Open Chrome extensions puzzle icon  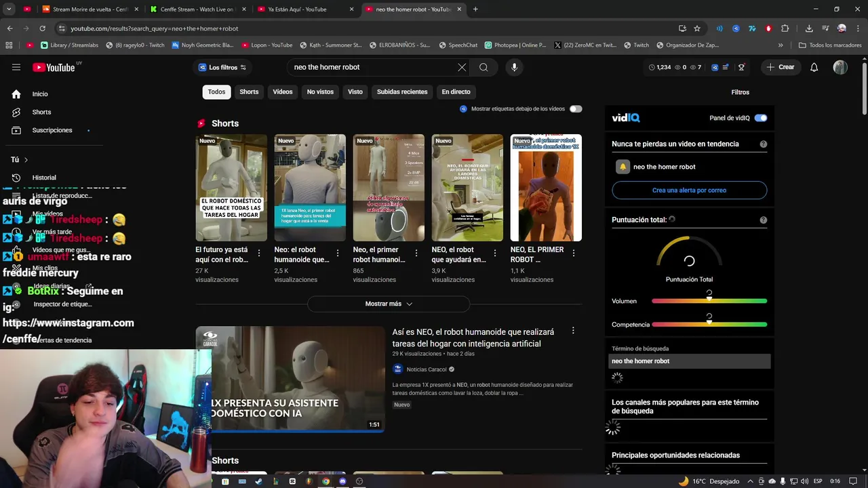pyautogui.click(x=785, y=28)
